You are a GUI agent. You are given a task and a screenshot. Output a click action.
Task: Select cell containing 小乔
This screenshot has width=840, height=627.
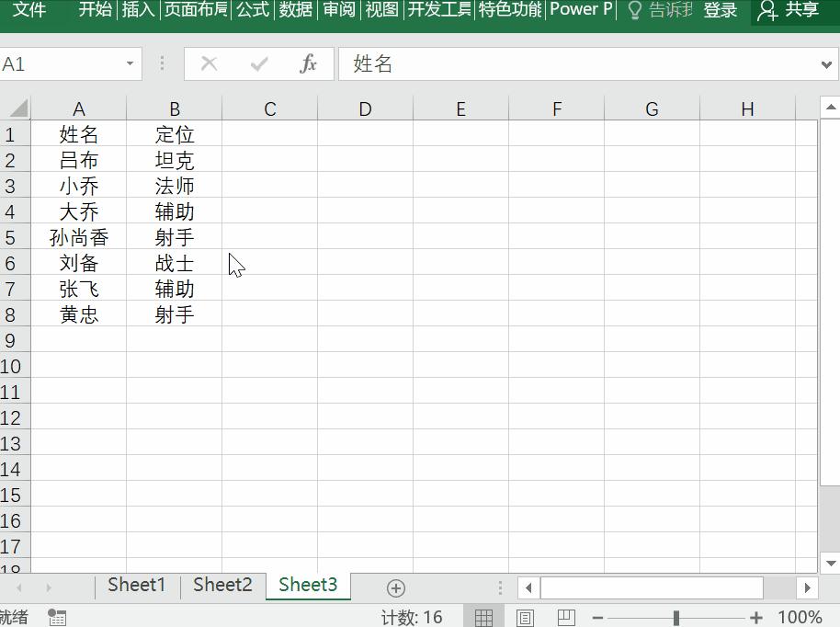(79, 186)
